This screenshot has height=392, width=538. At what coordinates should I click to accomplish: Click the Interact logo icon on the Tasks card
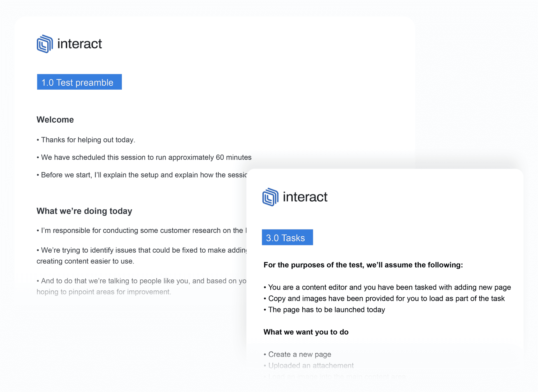[x=270, y=197]
